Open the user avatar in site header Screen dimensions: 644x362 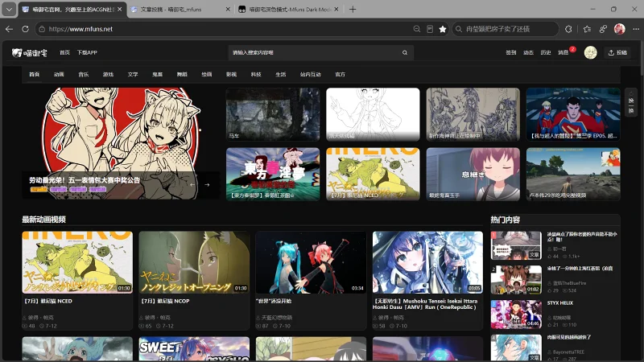click(590, 52)
